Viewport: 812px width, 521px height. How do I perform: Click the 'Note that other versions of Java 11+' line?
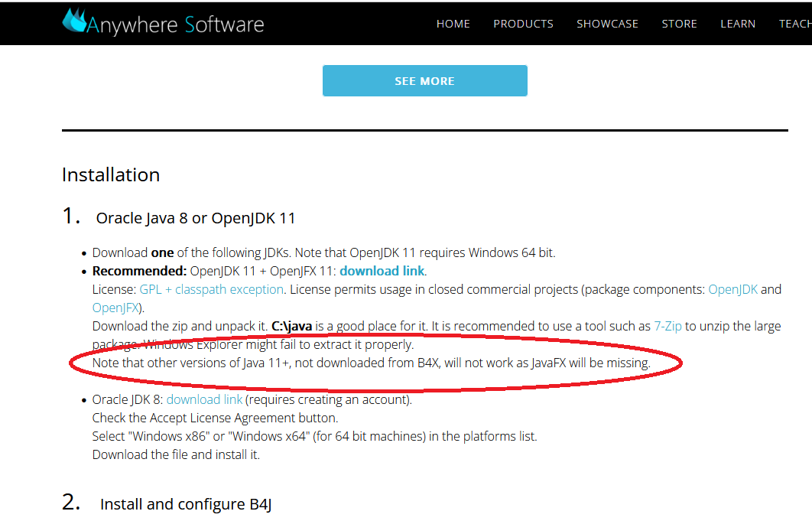(x=372, y=363)
